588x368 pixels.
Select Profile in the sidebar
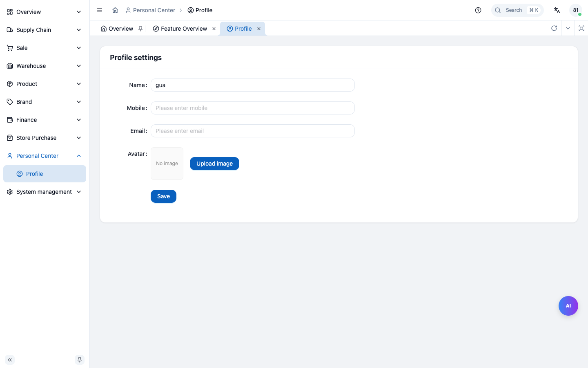45,174
